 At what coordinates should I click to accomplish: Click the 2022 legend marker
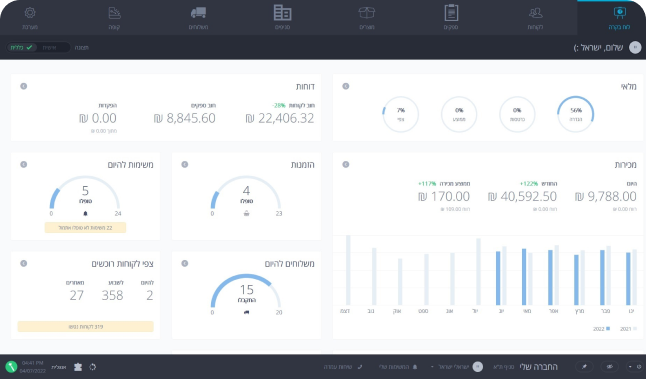coord(608,329)
